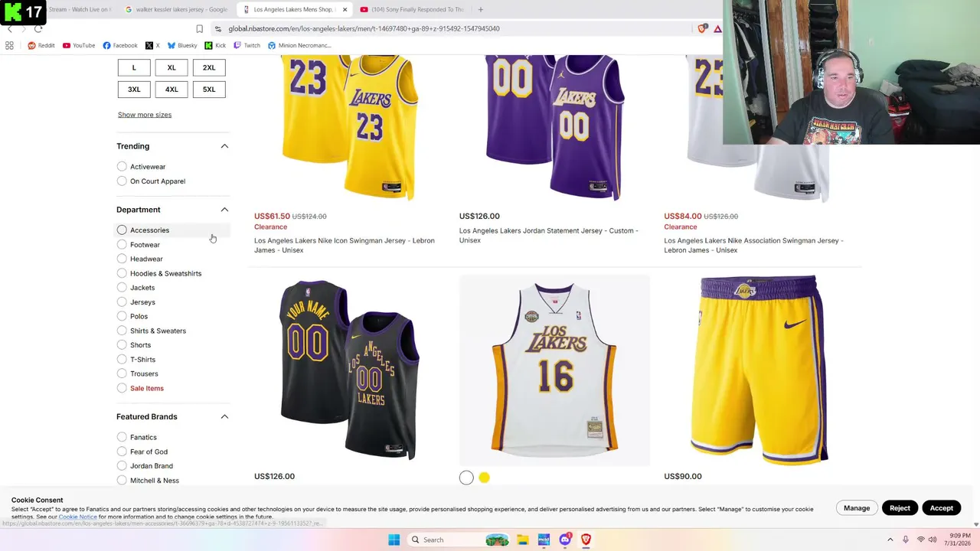Open the YouTube bookmark

pyautogui.click(x=79, y=45)
